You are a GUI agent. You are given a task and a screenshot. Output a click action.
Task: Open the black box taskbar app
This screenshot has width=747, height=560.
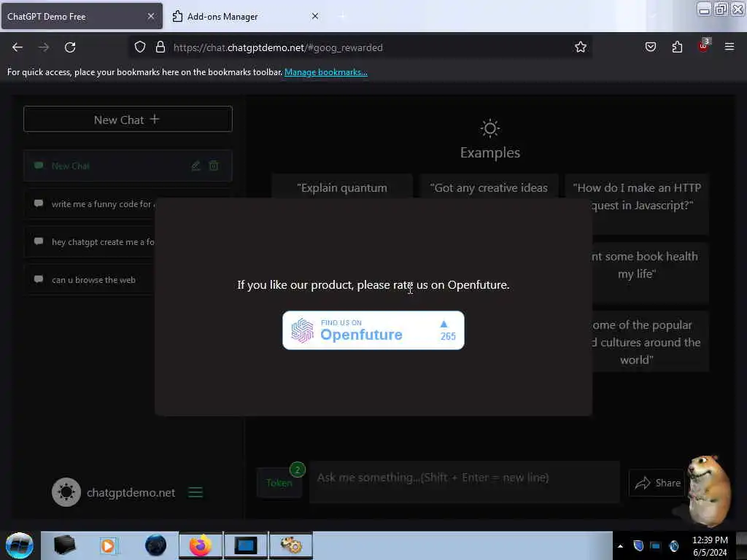click(64, 545)
